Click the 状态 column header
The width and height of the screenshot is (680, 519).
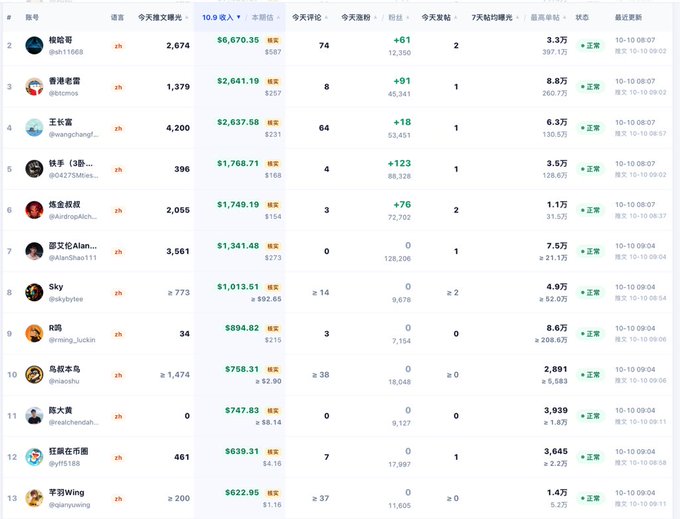582,17
